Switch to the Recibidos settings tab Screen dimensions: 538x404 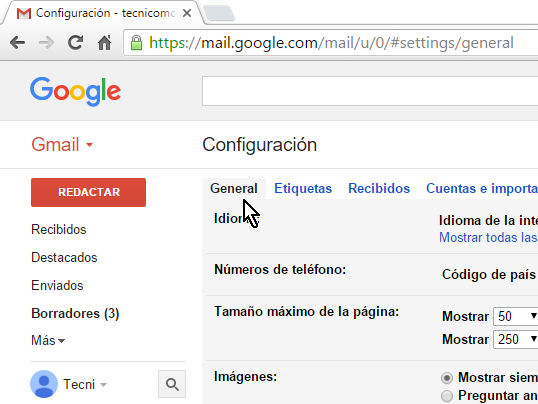[379, 188]
